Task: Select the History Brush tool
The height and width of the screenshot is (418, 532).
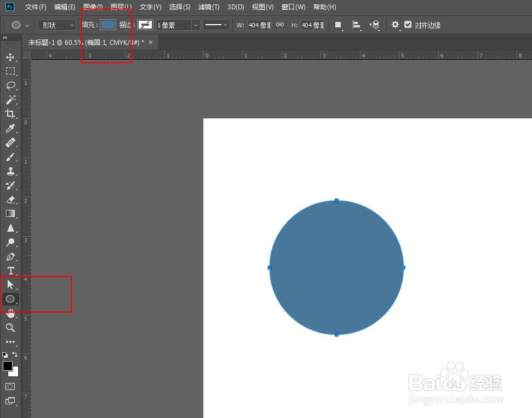Action: tap(10, 185)
